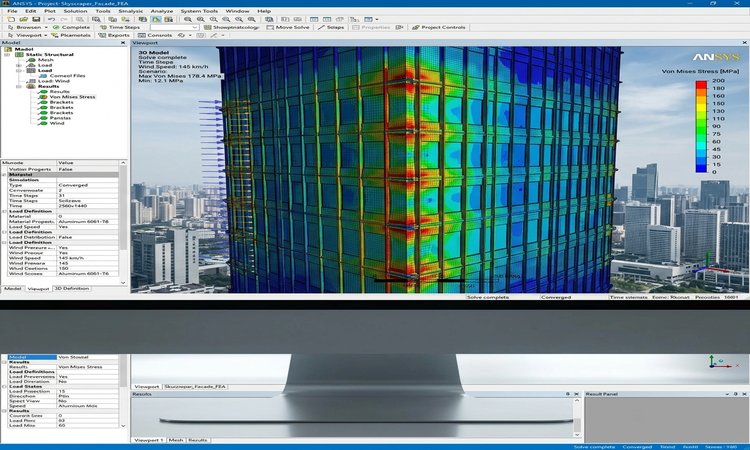Click the Open folder icon

(x=23, y=19)
